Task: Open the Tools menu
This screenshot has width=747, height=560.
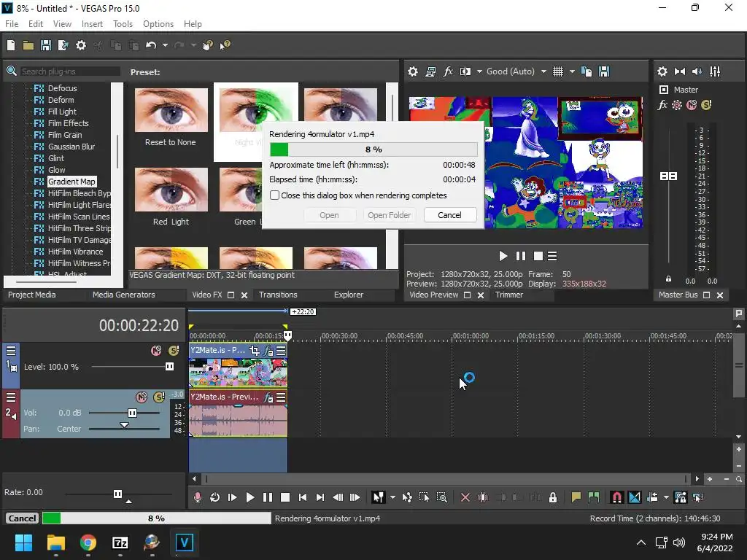Action: point(123,24)
